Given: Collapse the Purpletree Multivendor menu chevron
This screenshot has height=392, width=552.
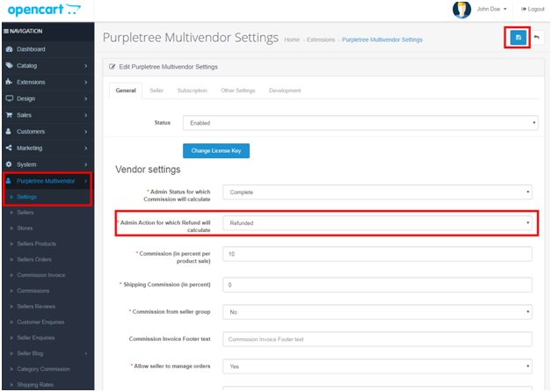Looking at the screenshot, I should (x=86, y=181).
